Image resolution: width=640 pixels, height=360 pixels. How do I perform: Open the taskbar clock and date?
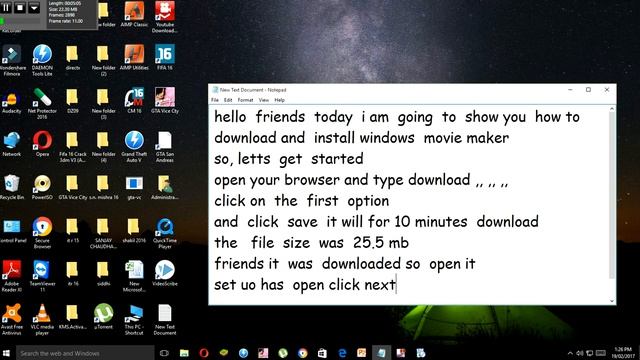623,353
